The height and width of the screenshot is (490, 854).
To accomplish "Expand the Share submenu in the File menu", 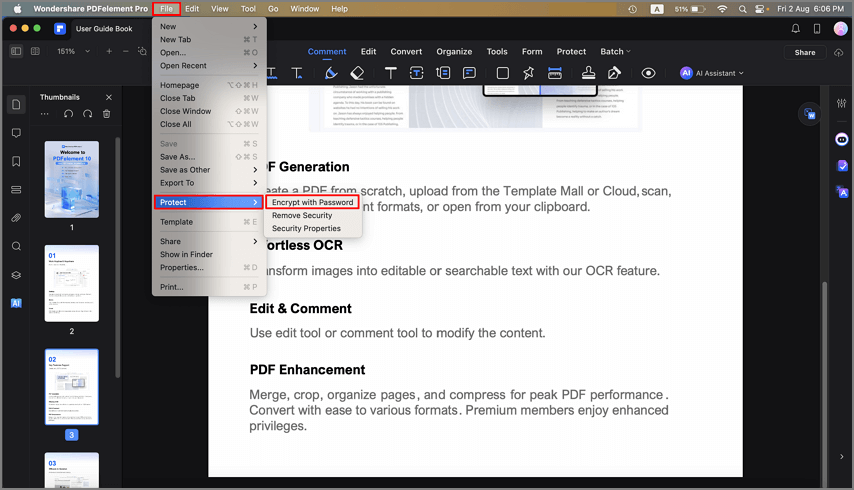I will coord(209,241).
